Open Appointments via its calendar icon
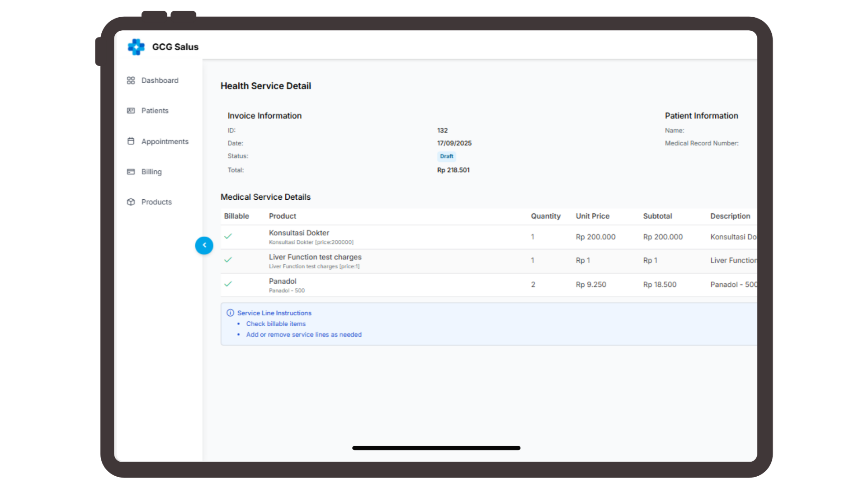The height and width of the screenshot is (488, 868). point(131,141)
